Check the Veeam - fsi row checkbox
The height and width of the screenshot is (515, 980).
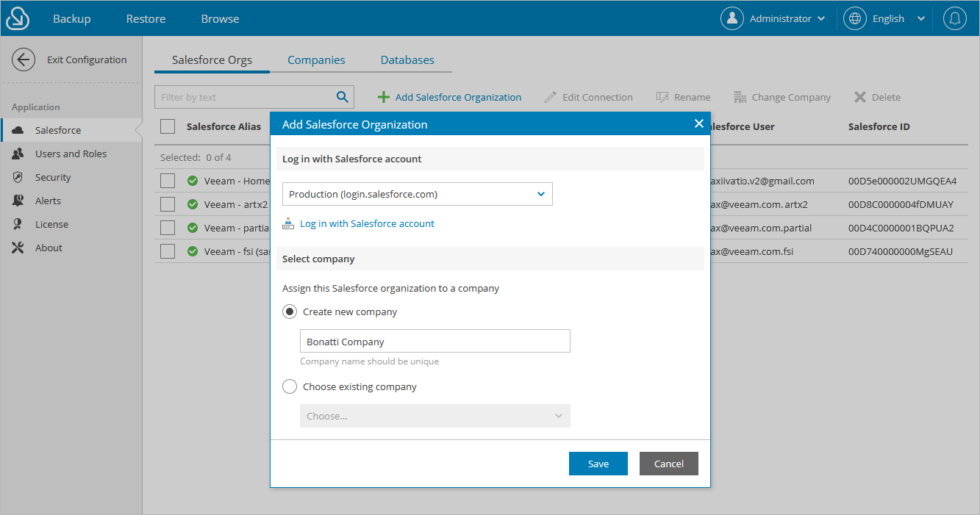coord(168,251)
